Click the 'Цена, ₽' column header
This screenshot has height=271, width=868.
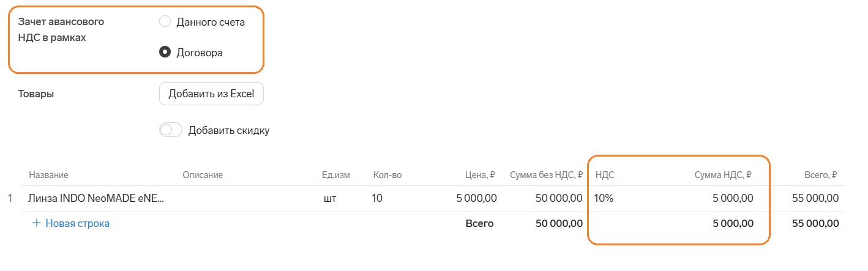(x=480, y=175)
